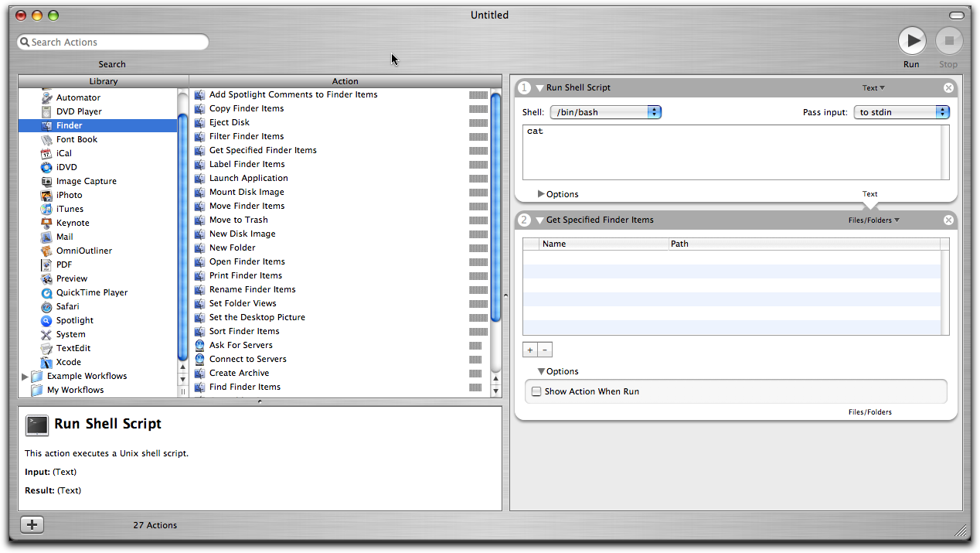The height and width of the screenshot is (553, 980).
Task: Select the Mount Disk Image action
Action: pyautogui.click(x=247, y=192)
